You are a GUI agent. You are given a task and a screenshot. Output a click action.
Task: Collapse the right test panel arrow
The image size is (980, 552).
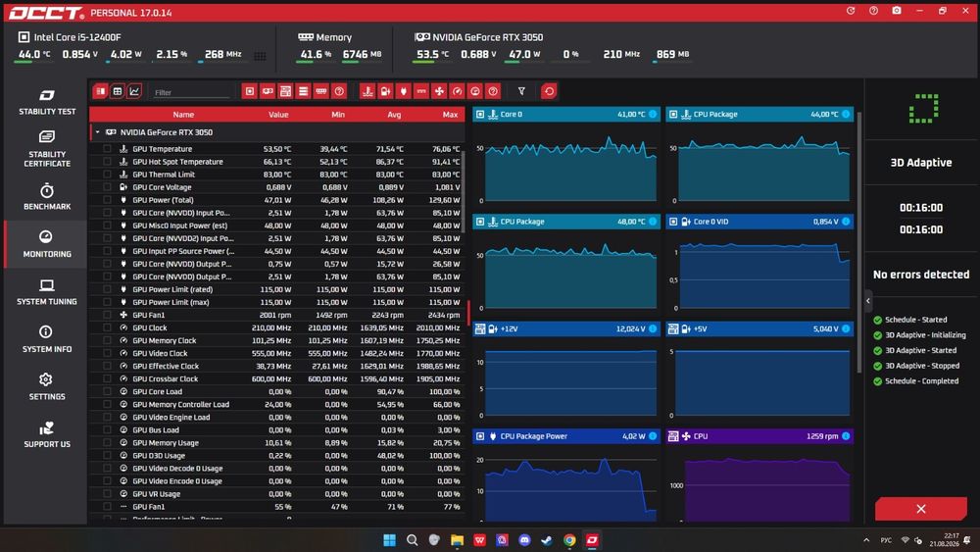[x=868, y=301]
